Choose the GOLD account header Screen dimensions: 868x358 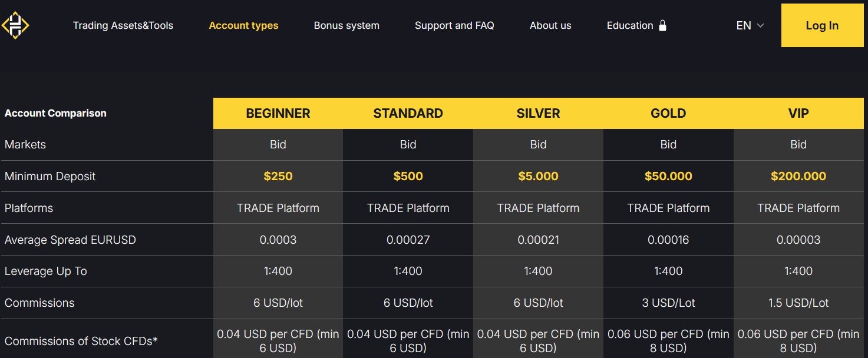(668, 113)
